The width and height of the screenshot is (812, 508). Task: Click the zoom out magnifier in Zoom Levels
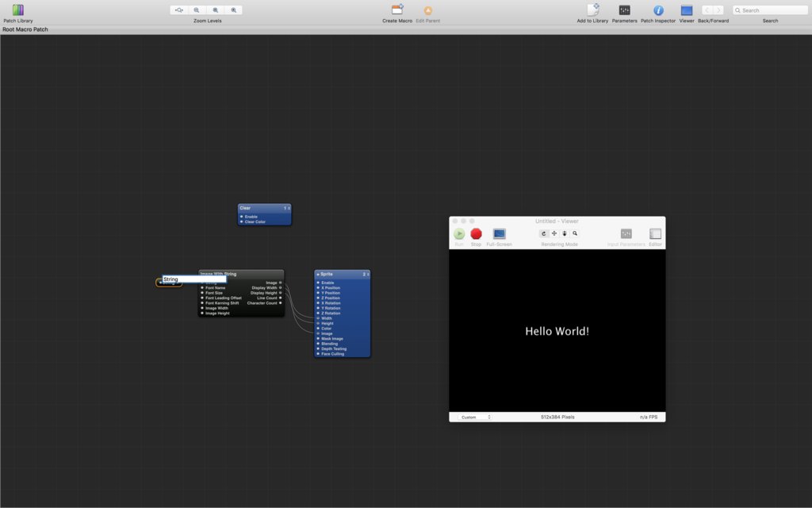197,10
